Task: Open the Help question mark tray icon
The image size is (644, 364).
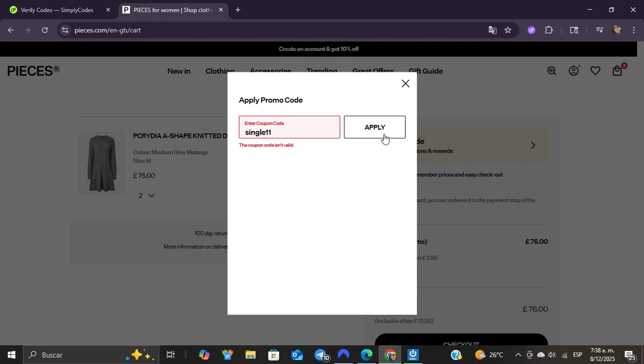Action: 456,355
